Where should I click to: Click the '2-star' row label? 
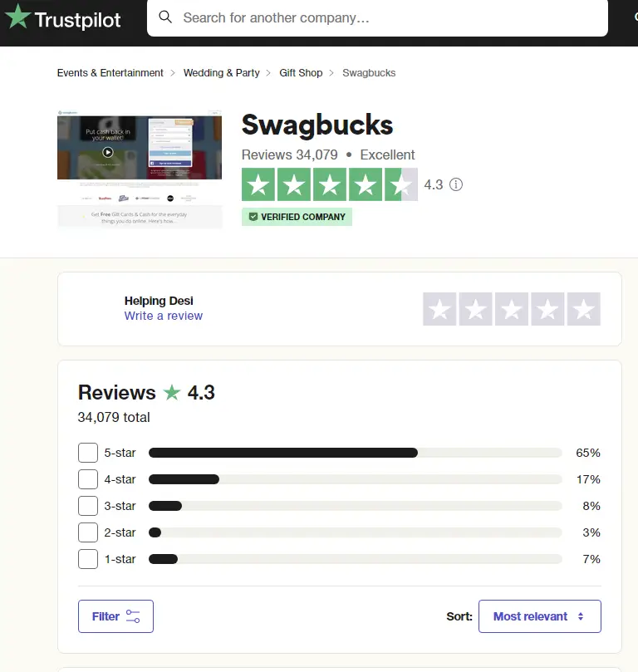120,532
